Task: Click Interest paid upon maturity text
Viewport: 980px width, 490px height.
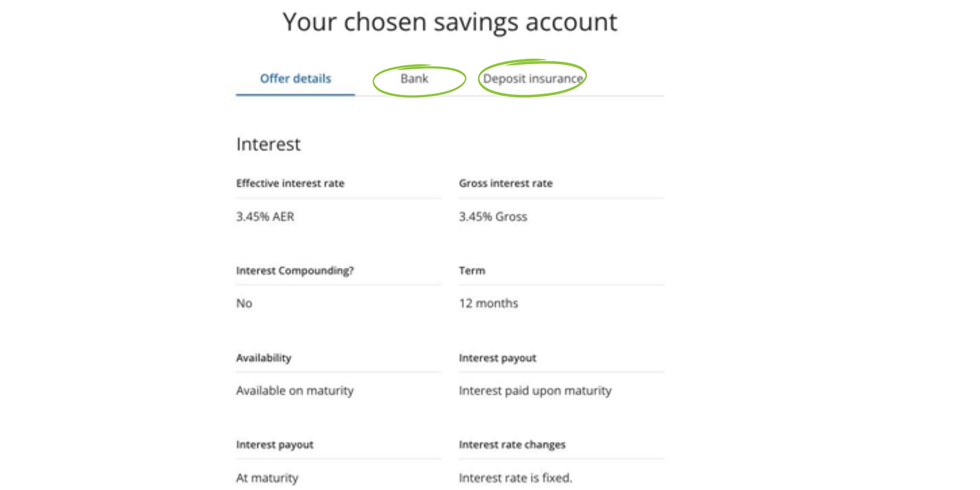Action: pos(534,390)
